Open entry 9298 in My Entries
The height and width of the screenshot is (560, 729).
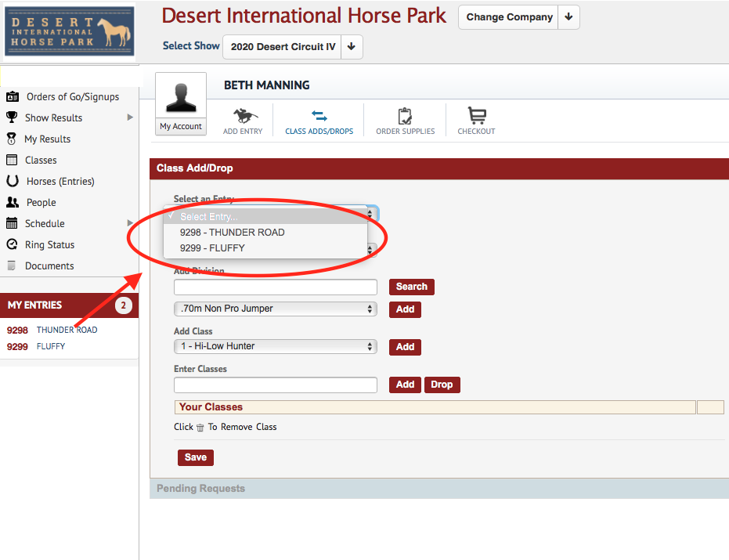pyautogui.click(x=17, y=331)
